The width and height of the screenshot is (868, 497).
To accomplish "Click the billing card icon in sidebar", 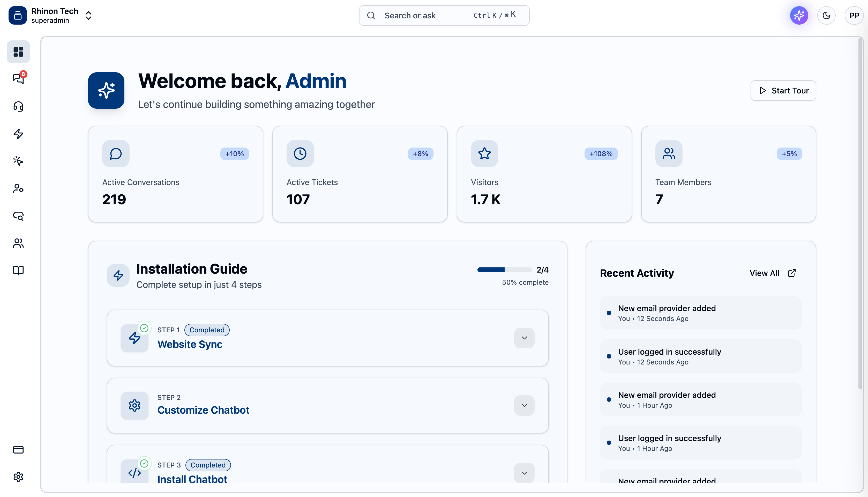I will click(18, 450).
